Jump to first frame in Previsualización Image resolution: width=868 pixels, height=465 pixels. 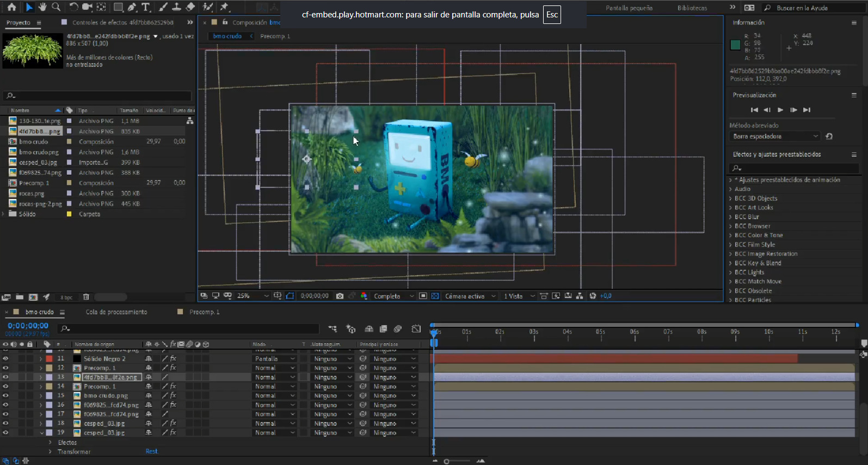tap(754, 110)
